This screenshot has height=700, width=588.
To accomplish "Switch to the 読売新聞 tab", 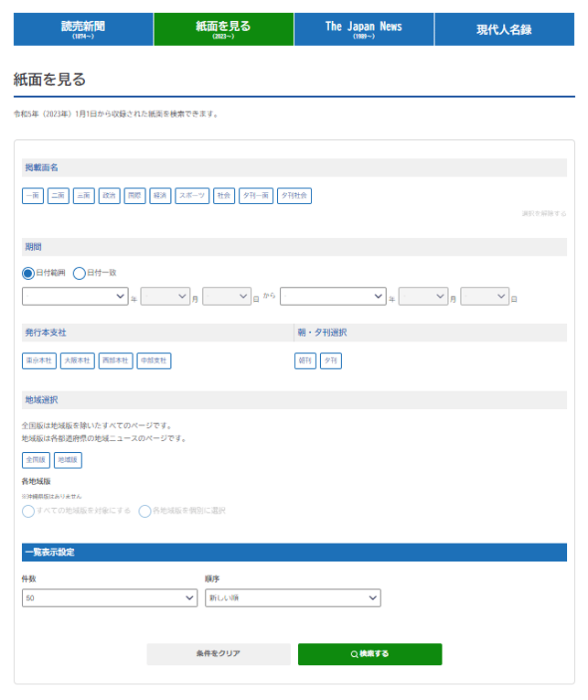I will tap(83, 29).
